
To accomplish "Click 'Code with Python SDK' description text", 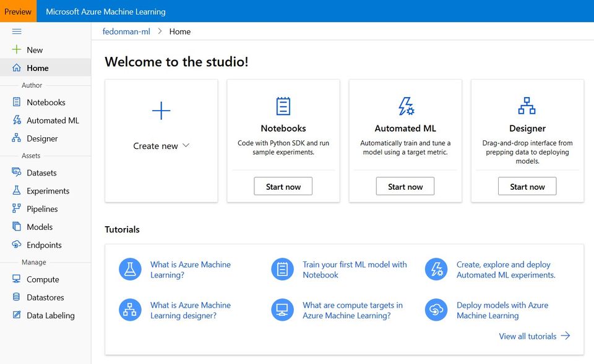I will [x=283, y=148].
